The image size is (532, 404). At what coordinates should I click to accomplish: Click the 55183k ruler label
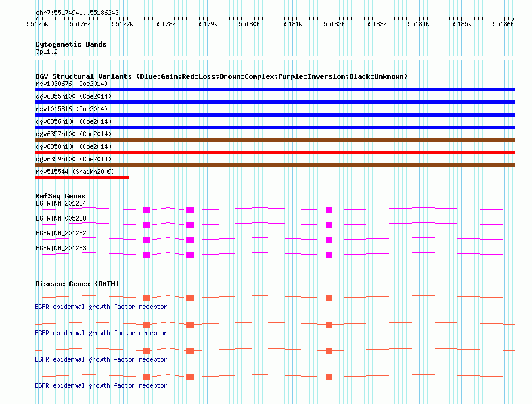(376, 24)
